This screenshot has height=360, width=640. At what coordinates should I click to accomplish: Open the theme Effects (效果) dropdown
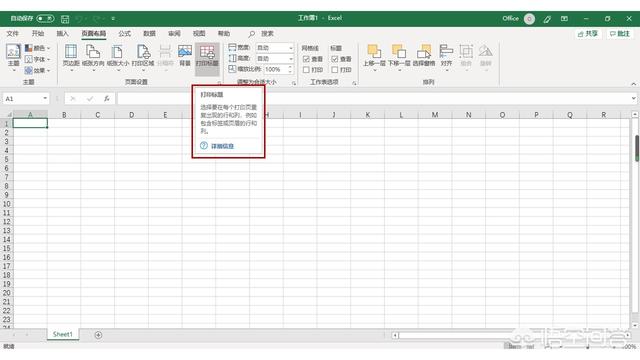pyautogui.click(x=37, y=70)
